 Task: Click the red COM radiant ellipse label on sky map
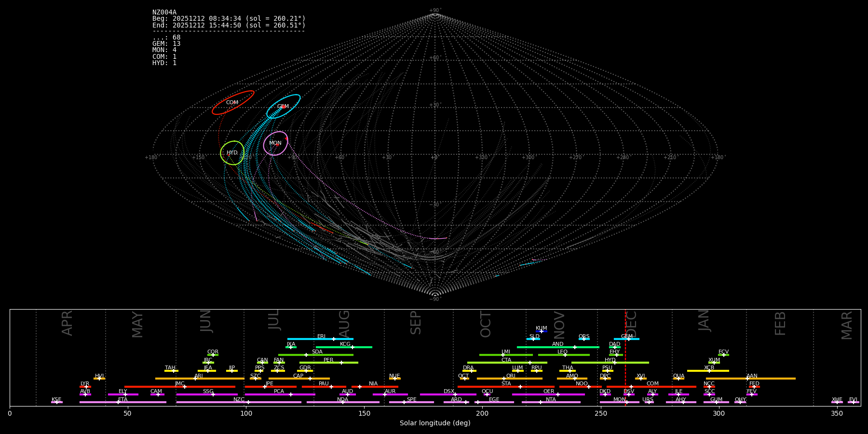(232, 102)
